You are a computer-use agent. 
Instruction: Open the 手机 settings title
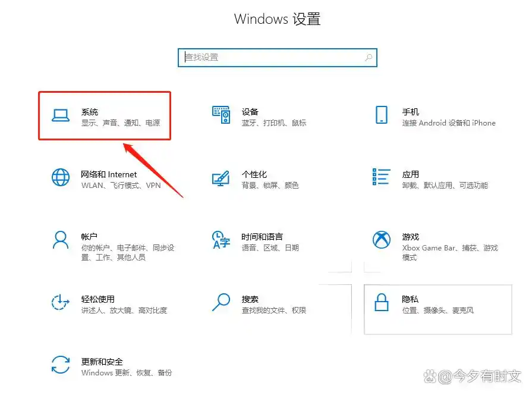pyautogui.click(x=411, y=112)
